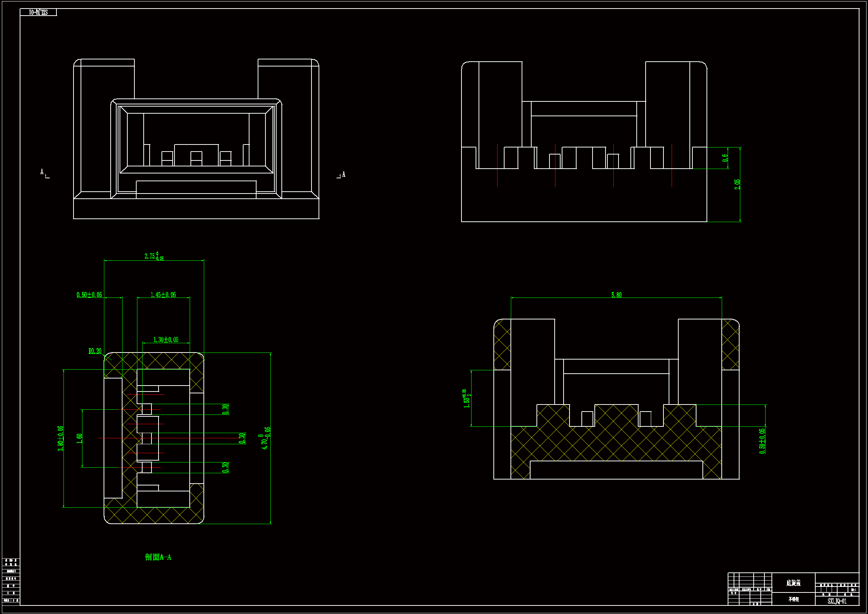Click the 0.6 dimension text
The height and width of the screenshot is (614, 868).
pyautogui.click(x=725, y=158)
